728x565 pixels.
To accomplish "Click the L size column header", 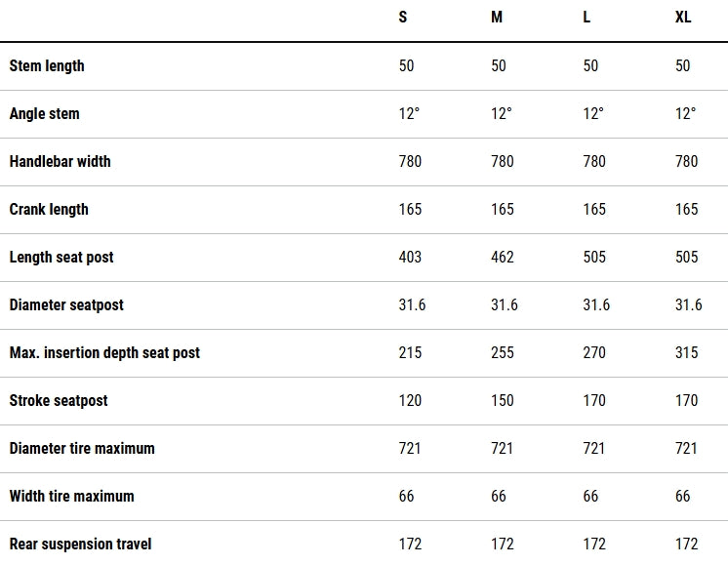I will point(586,18).
